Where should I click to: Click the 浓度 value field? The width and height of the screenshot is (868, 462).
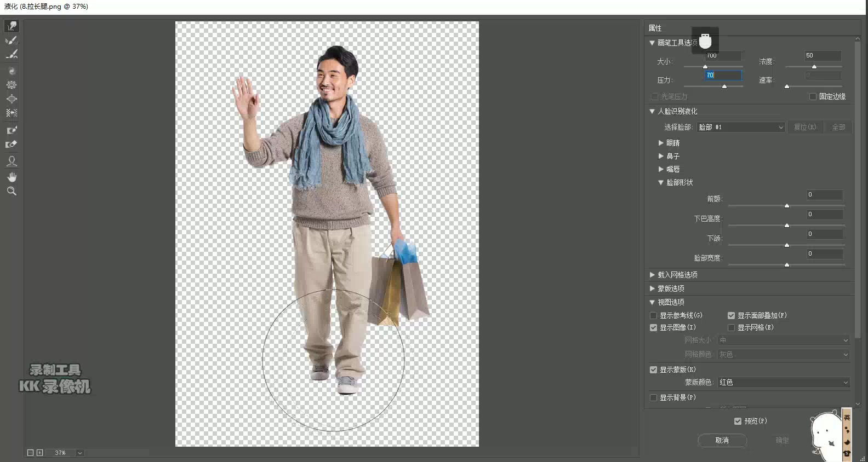pos(823,56)
